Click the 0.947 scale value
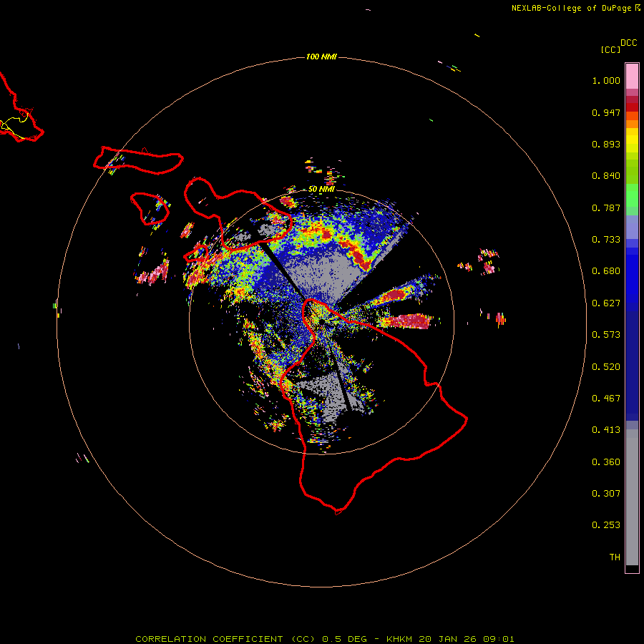The height and width of the screenshot is (644, 644). (606, 112)
